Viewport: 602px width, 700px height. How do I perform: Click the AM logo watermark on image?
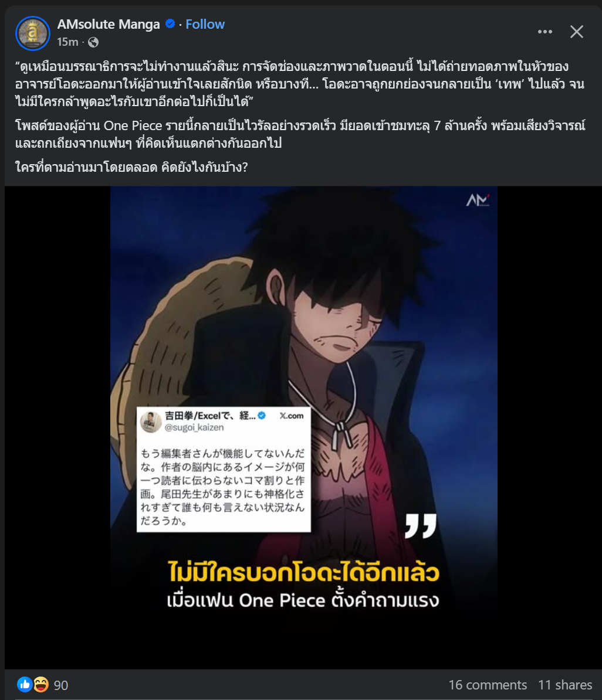478,200
